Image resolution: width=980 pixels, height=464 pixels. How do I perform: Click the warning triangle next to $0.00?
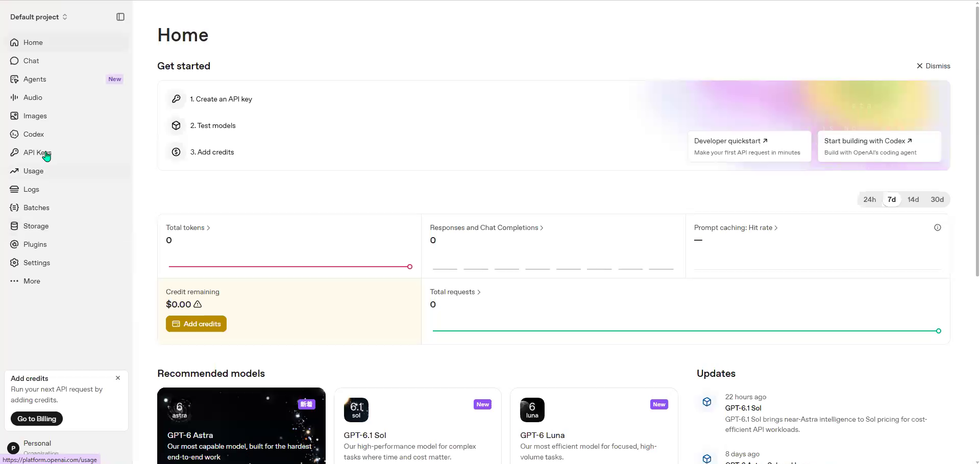tap(198, 304)
